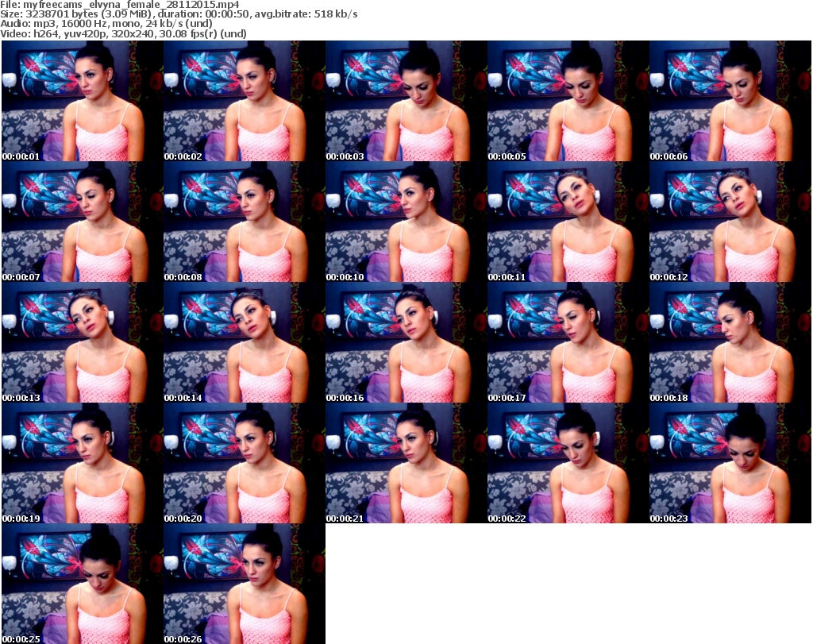Screen dimensions: 813x644
Task: Pick the video frame marked 00:00:14
Action: pos(245,342)
